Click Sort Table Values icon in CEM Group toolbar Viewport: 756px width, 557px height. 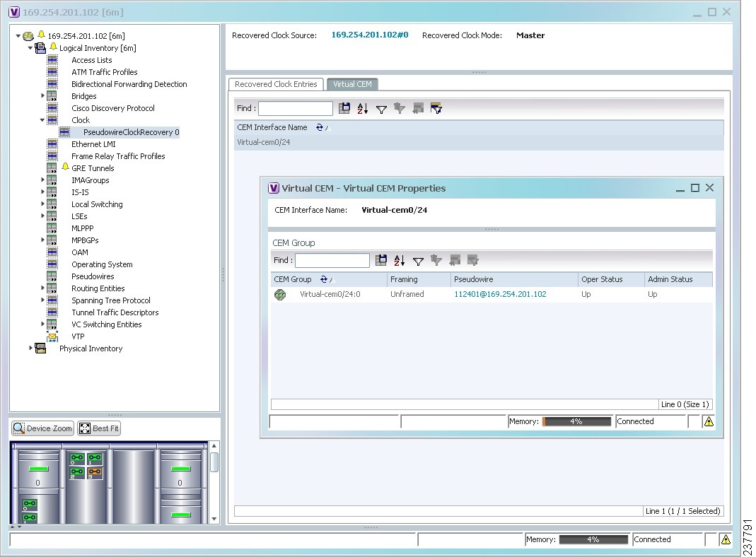[x=399, y=260]
